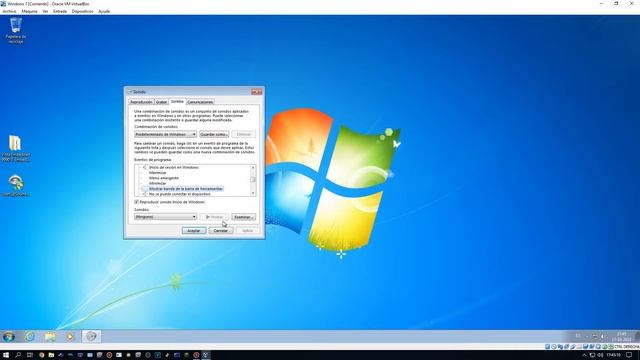This screenshot has height=360, width=640.
Task: Select the folder icon below the recycle bin
Action: (x=16, y=148)
